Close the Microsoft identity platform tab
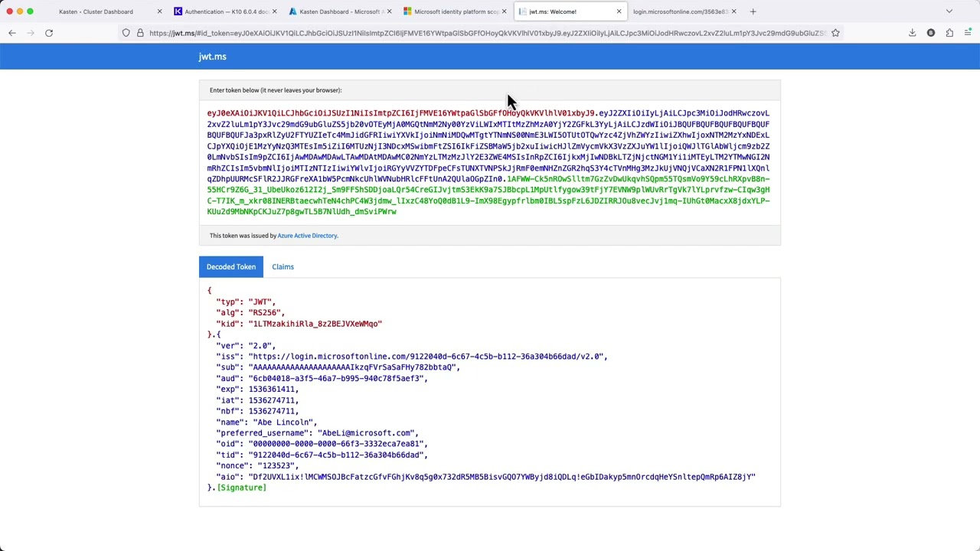This screenshot has width=980, height=551. tap(504, 11)
